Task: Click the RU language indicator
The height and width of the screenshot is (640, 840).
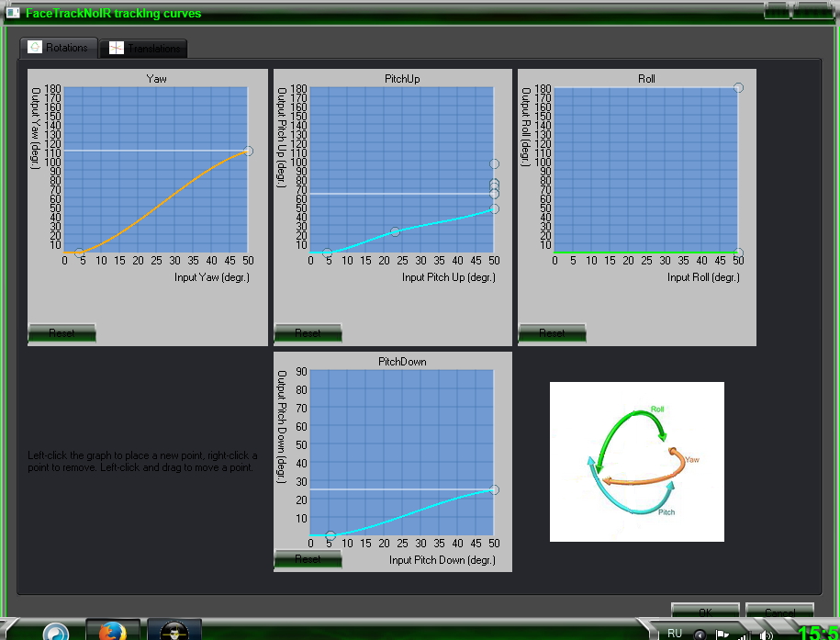Action: click(x=675, y=634)
